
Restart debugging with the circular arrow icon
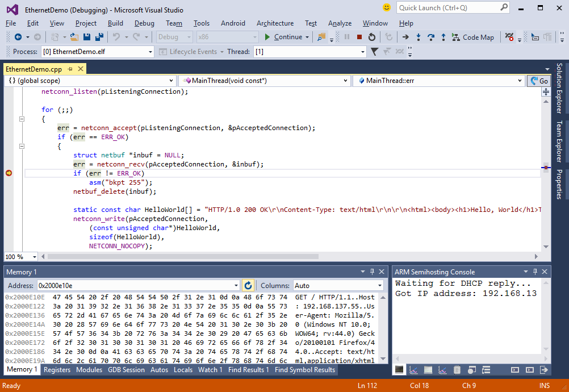372,37
